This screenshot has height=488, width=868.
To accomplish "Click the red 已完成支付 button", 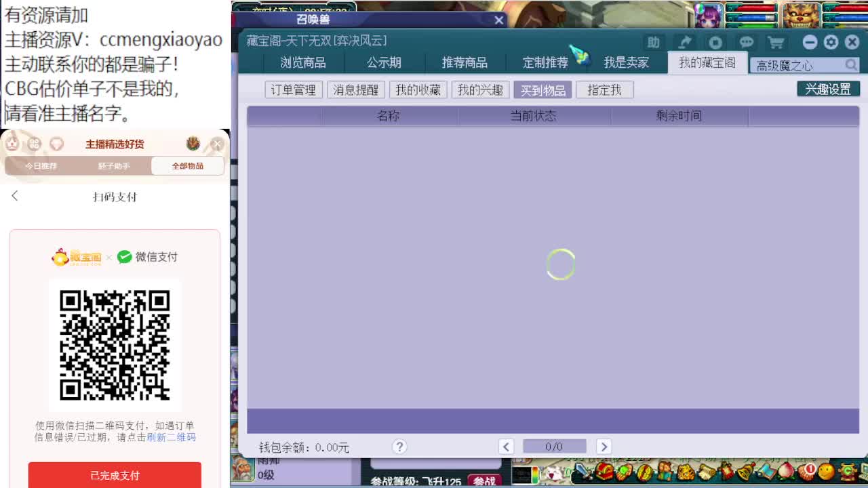I will pyautogui.click(x=115, y=475).
